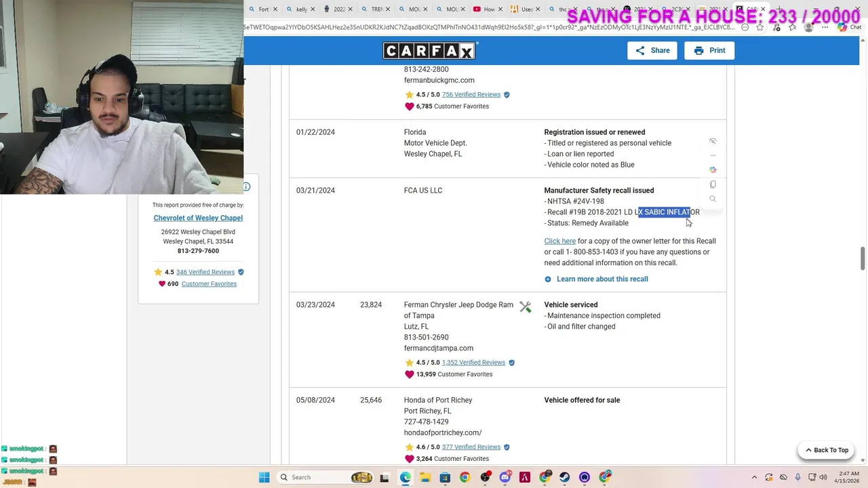Click Vehicle color noted as Blue line

[x=589, y=165]
